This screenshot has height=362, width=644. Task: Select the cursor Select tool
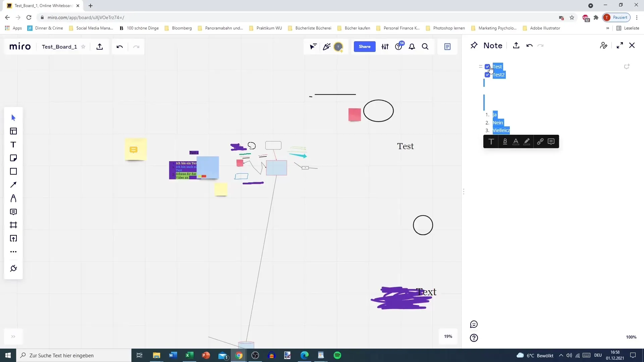(13, 118)
